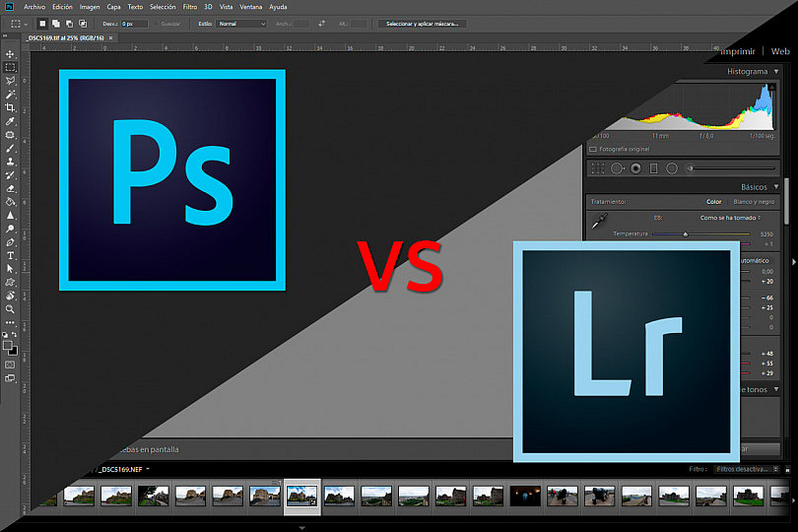798x532 pixels.
Task: Open the Estilo Normal dropdown
Action: (241, 24)
